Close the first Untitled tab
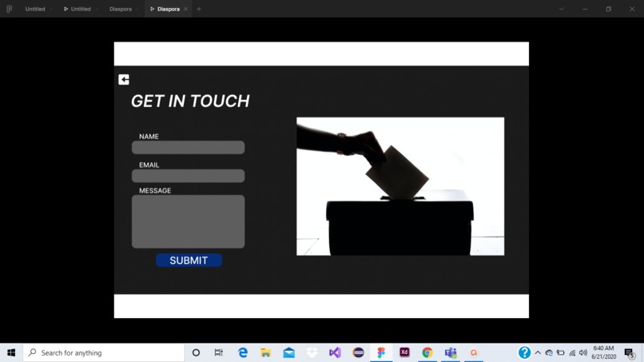644x362 pixels. [x=52, y=9]
